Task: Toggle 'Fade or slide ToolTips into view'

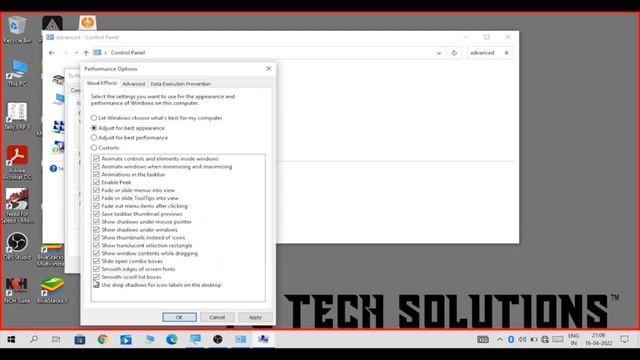Action: (96, 198)
